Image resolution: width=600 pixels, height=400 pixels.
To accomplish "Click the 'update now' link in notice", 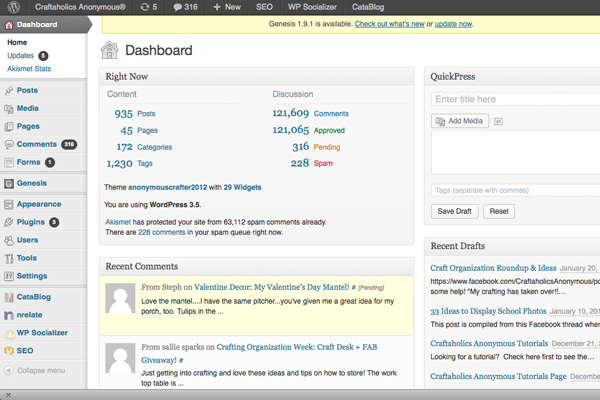I will coord(454,22).
